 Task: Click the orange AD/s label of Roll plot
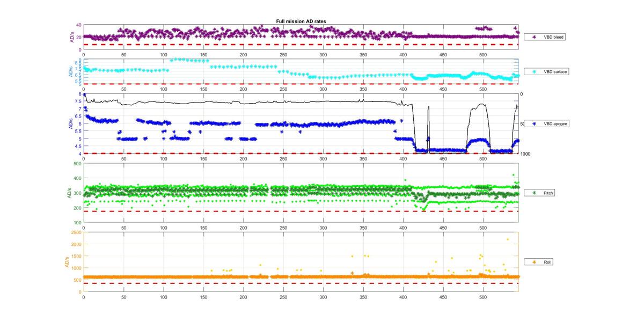click(x=67, y=262)
